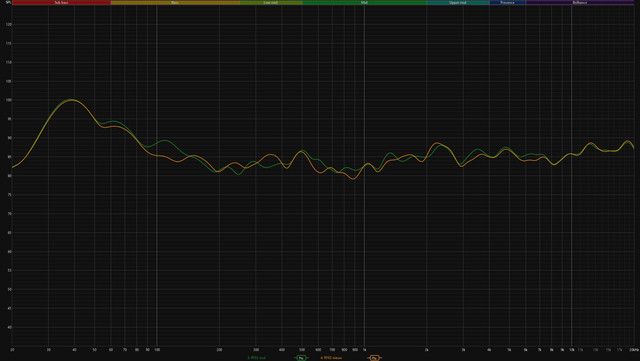
Task: Click the 40 dB label on the vertical axis
Action: click(9, 327)
